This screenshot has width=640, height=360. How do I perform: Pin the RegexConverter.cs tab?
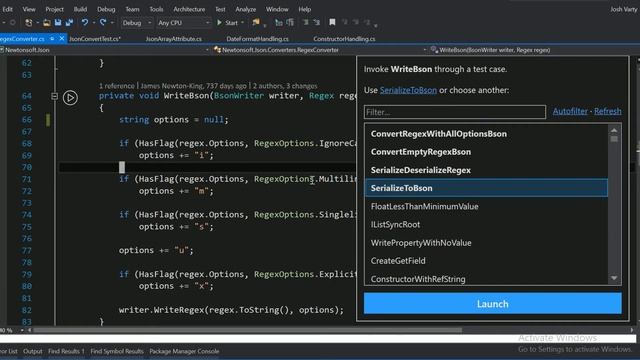coord(52,39)
